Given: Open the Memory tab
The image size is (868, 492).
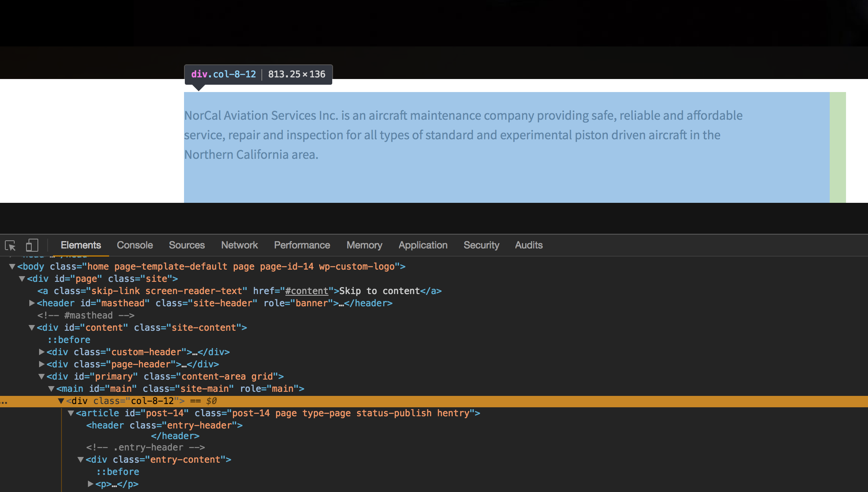Looking at the screenshot, I should [364, 245].
